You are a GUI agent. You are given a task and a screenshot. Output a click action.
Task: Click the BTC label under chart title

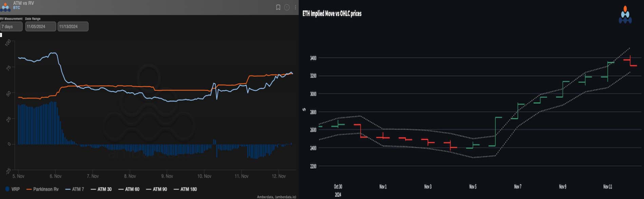[17, 8]
